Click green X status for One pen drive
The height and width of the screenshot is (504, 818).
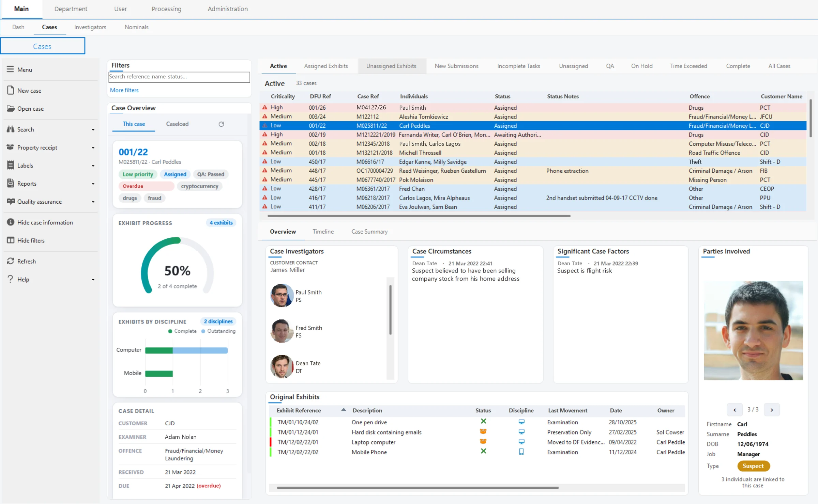(483, 421)
